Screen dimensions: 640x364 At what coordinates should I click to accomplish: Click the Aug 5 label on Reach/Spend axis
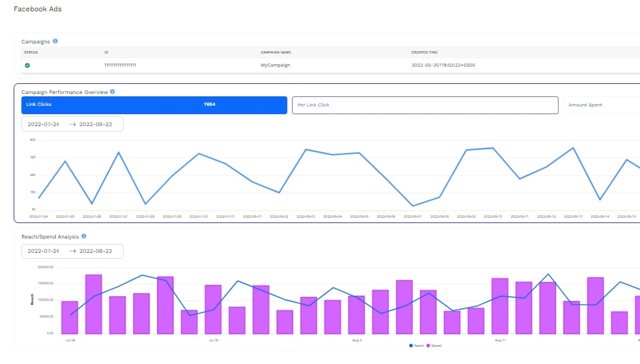click(x=357, y=340)
